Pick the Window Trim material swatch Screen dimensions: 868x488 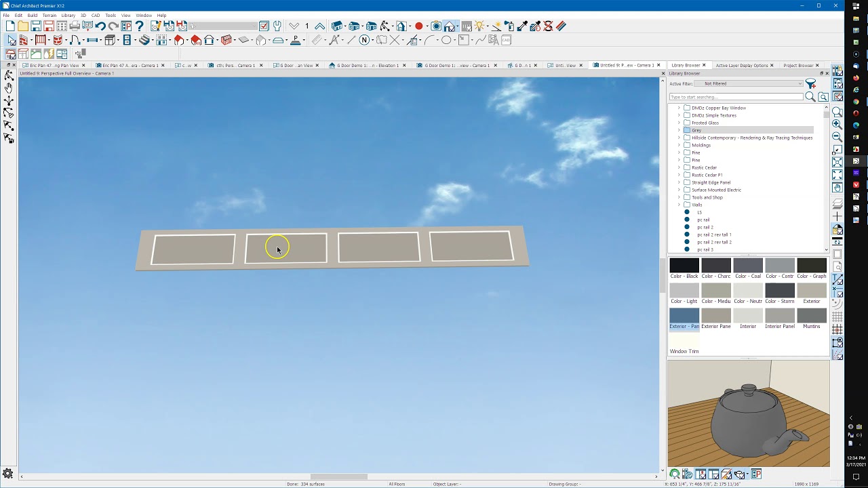[684, 344]
